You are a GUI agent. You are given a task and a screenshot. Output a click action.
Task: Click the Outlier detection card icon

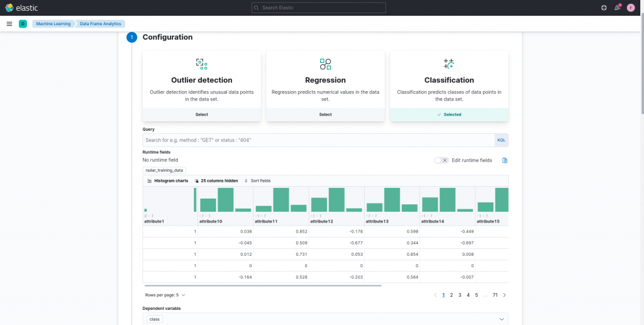click(x=201, y=63)
